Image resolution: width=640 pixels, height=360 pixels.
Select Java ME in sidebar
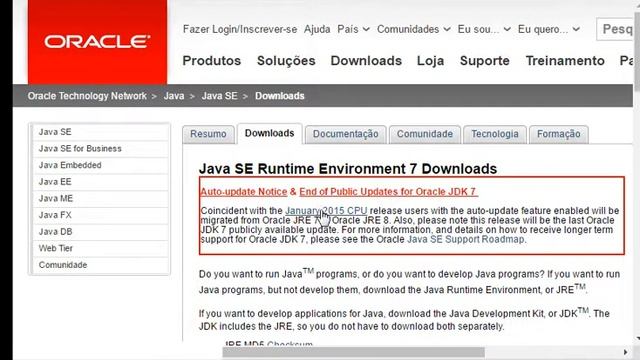point(100,199)
